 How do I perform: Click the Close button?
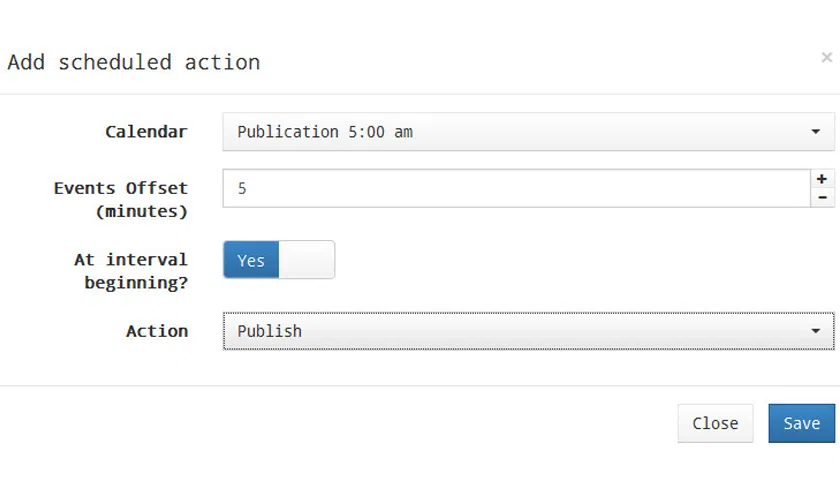[715, 423]
